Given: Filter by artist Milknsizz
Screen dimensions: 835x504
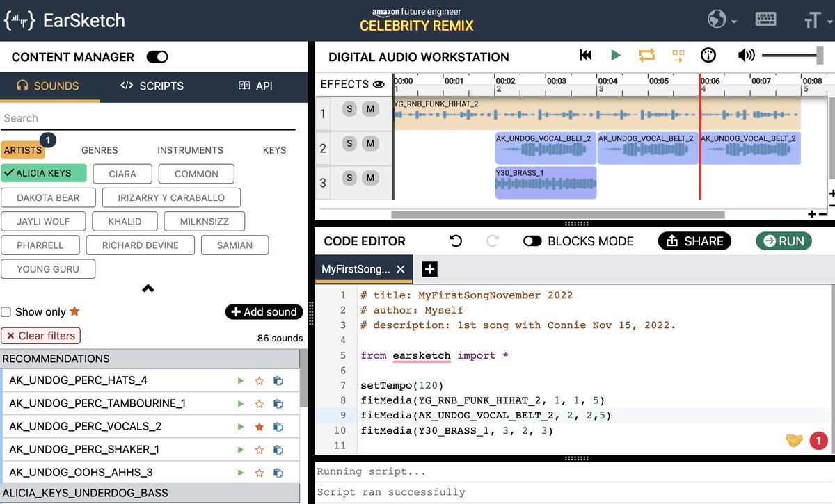Looking at the screenshot, I should point(205,222).
